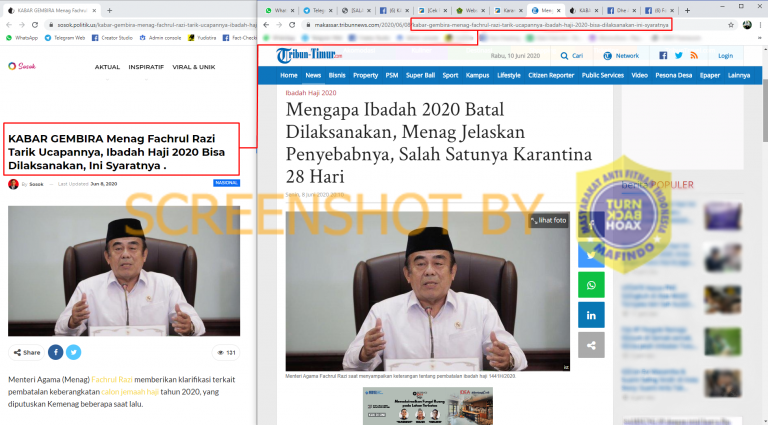
Task: Open Admin console bookmark
Action: (x=160, y=38)
